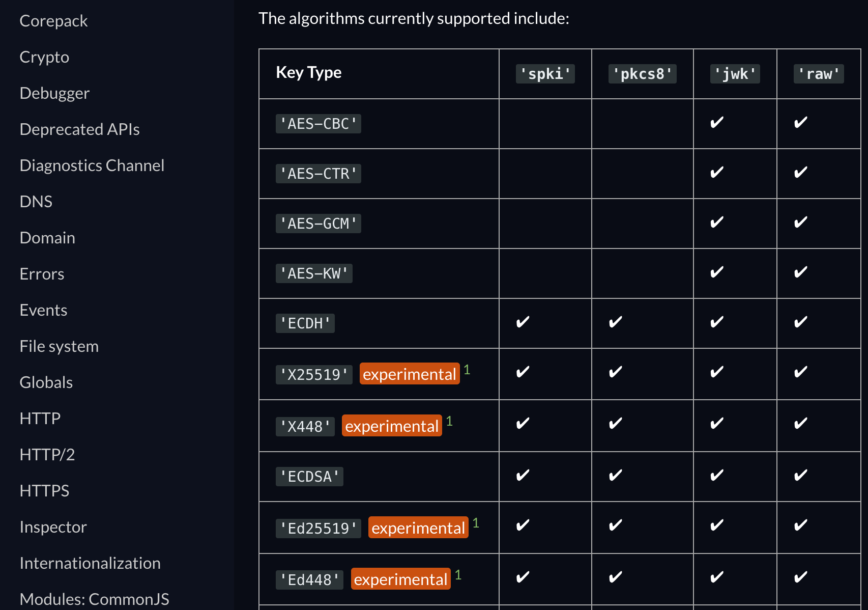Click the 'pkcs8' column header code label
Screen dimensions: 868x610
pos(642,74)
